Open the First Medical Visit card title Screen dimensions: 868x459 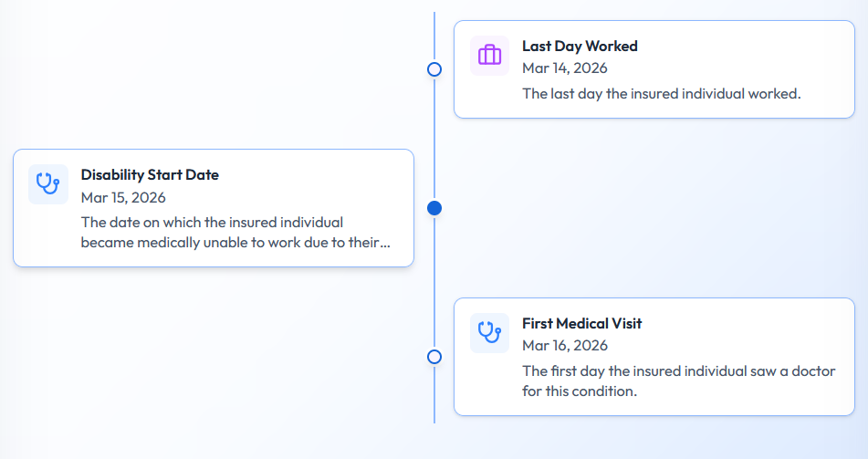581,323
